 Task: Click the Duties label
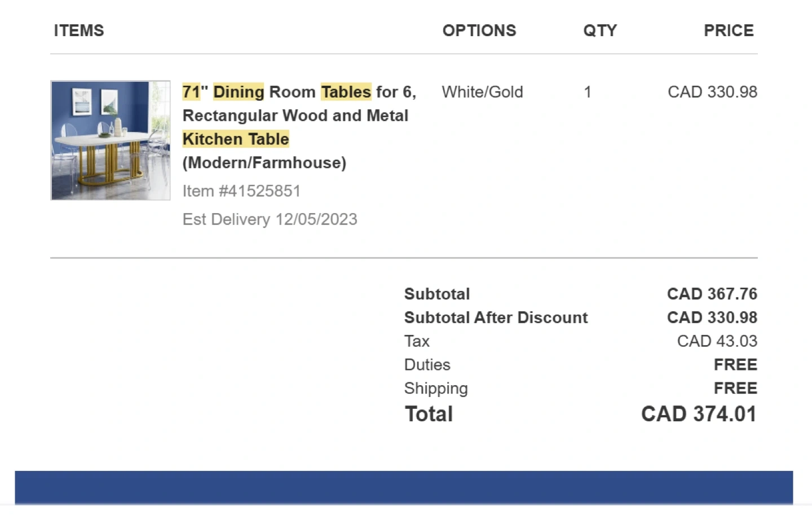click(x=427, y=365)
